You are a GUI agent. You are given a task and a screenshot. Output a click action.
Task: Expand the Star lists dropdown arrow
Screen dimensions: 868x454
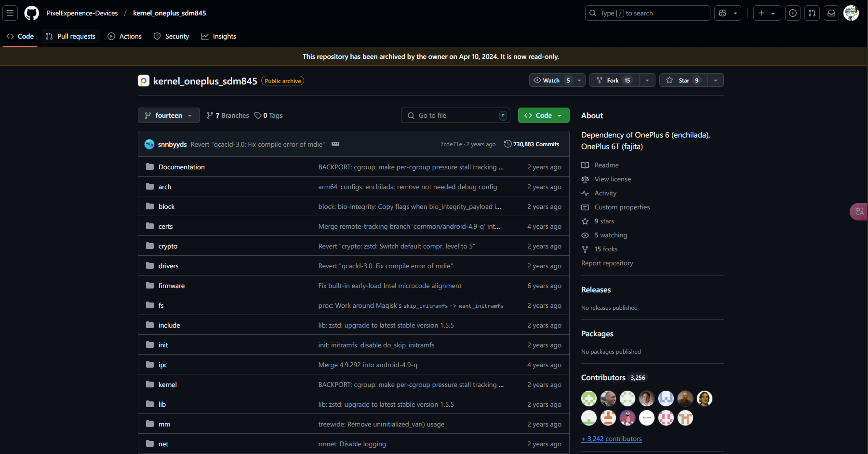(x=716, y=80)
